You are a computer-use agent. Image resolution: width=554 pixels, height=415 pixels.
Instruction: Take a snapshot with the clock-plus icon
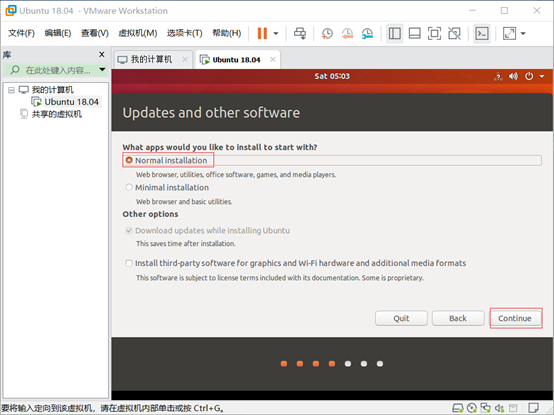tap(327, 34)
